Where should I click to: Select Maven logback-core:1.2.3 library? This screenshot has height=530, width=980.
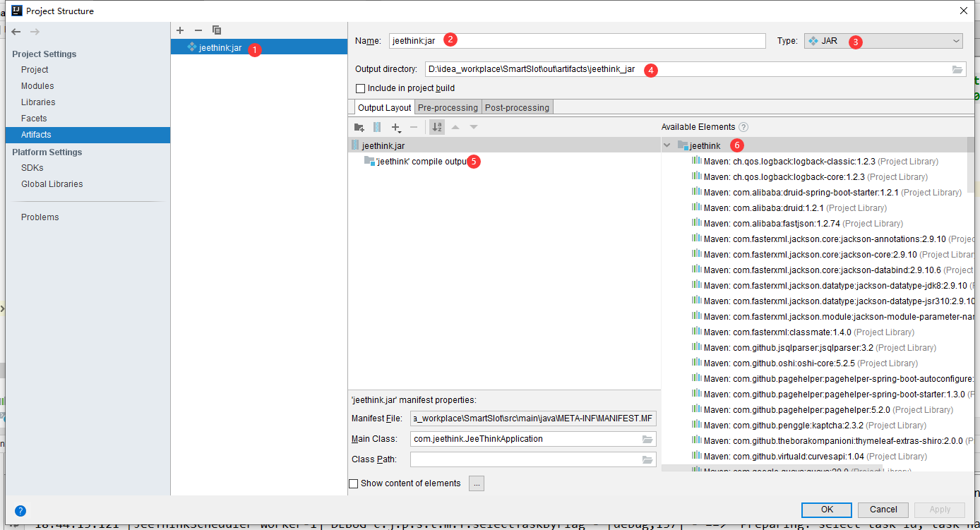click(x=810, y=177)
